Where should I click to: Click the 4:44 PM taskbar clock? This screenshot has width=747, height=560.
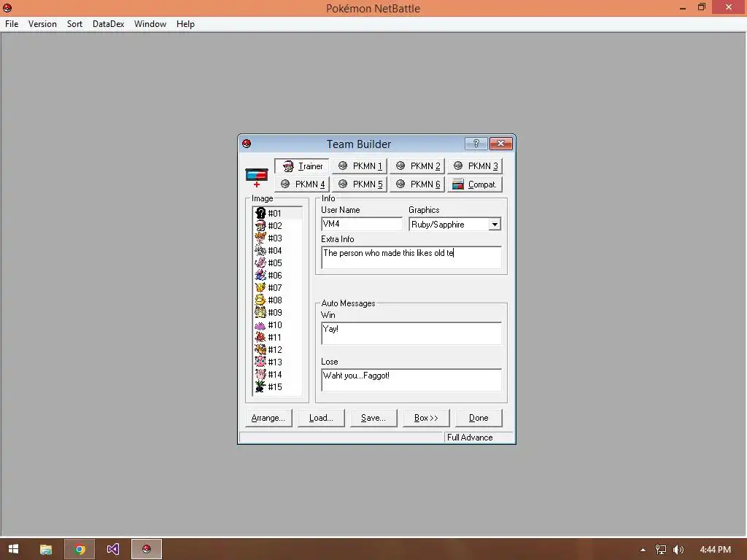pyautogui.click(x=715, y=550)
